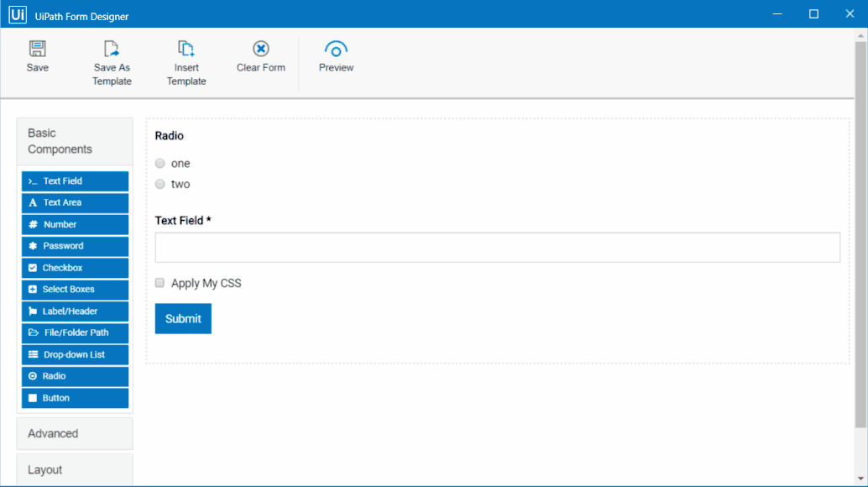Image resolution: width=868 pixels, height=487 pixels.
Task: Save the current form
Action: click(x=37, y=57)
